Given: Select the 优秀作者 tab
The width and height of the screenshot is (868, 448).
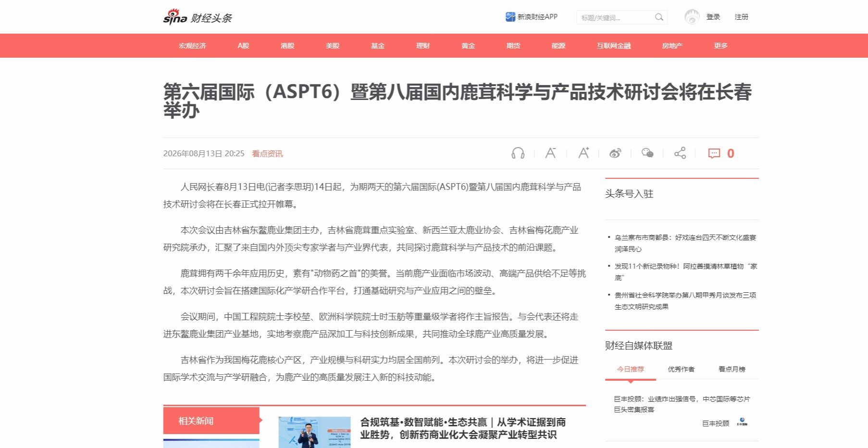Looking at the screenshot, I should point(681,369).
